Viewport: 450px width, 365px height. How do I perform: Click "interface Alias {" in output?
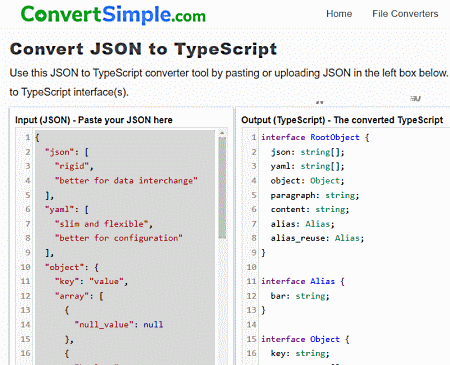click(303, 281)
